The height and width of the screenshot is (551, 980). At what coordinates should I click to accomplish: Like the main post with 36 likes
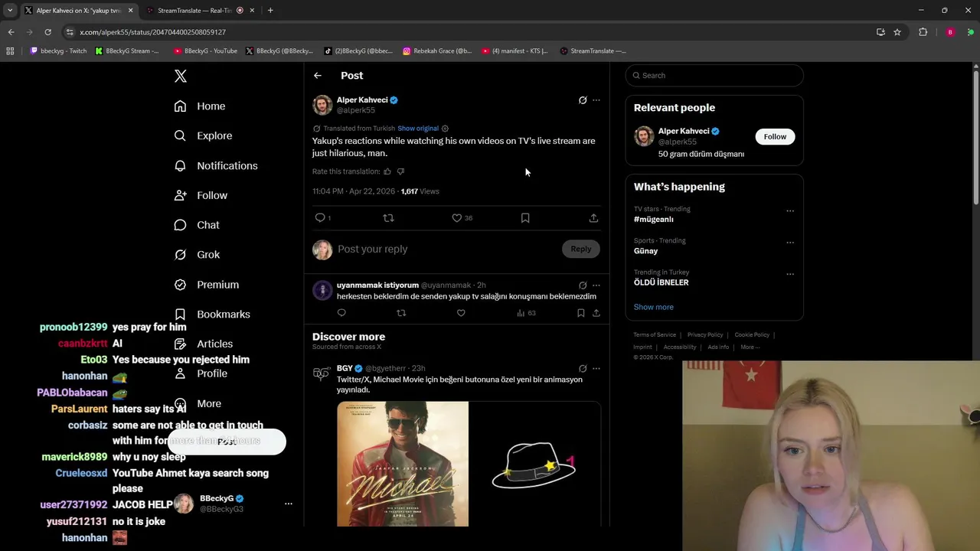point(456,218)
